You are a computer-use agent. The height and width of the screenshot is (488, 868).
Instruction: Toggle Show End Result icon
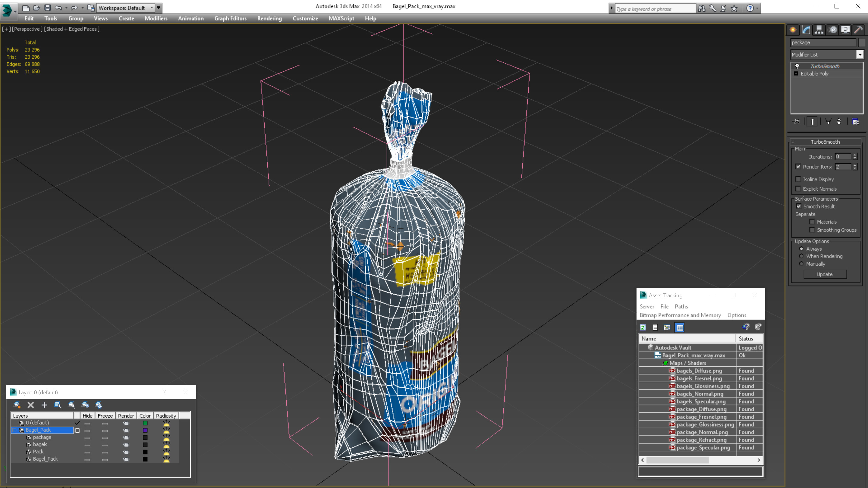813,122
